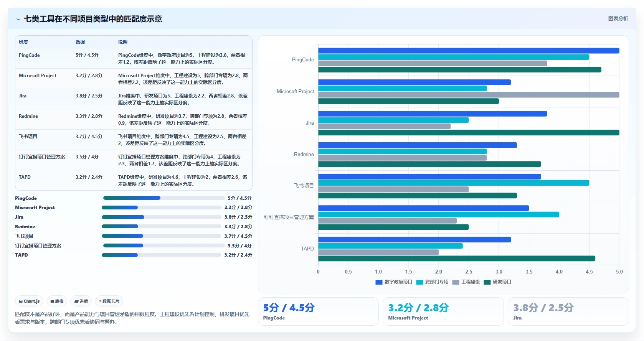
Task: Click 钉钉宜搭项目管理方案 跨部门专项 cyan bar
Action: point(439,214)
